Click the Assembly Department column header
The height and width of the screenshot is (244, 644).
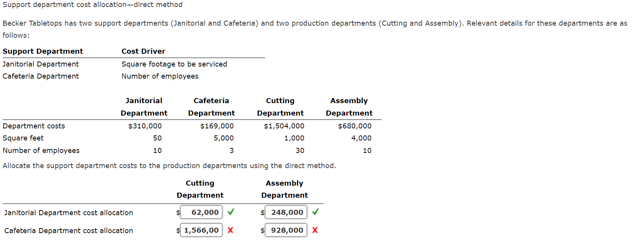284,189
